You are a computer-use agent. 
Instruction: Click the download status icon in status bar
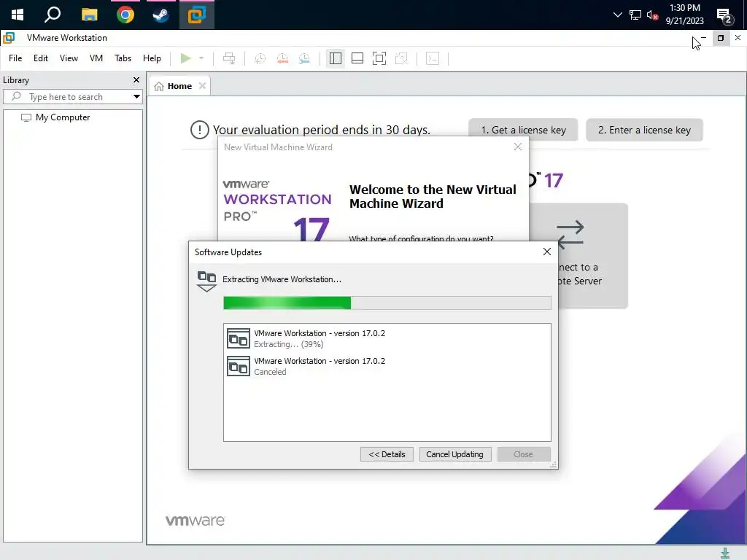point(724,553)
